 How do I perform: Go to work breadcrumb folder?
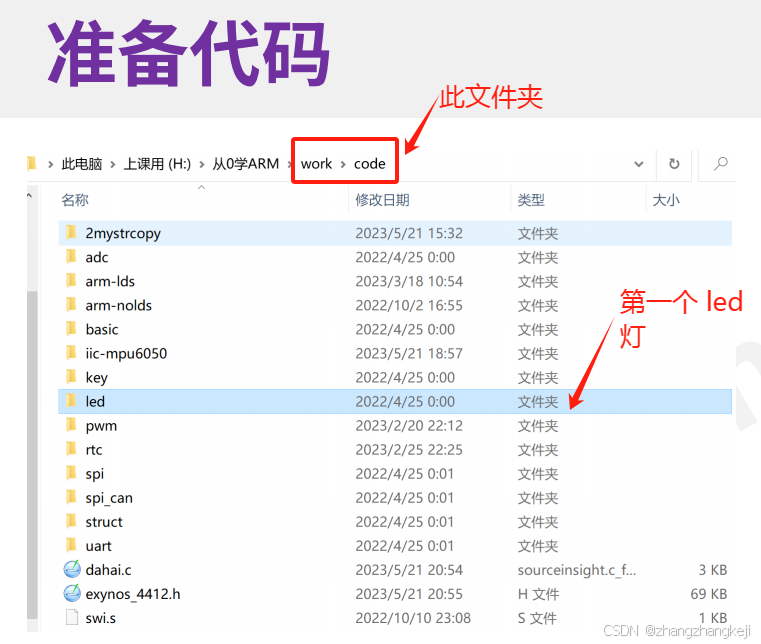(x=316, y=164)
